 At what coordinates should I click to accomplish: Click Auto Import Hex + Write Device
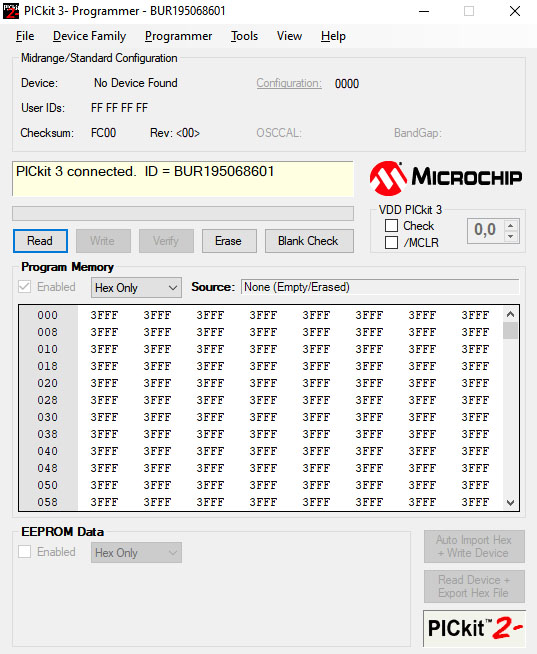point(474,546)
